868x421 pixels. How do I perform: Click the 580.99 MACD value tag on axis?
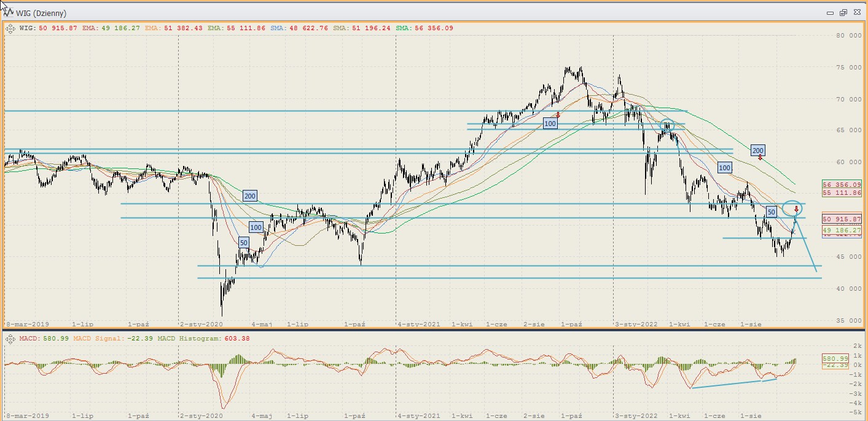point(835,358)
